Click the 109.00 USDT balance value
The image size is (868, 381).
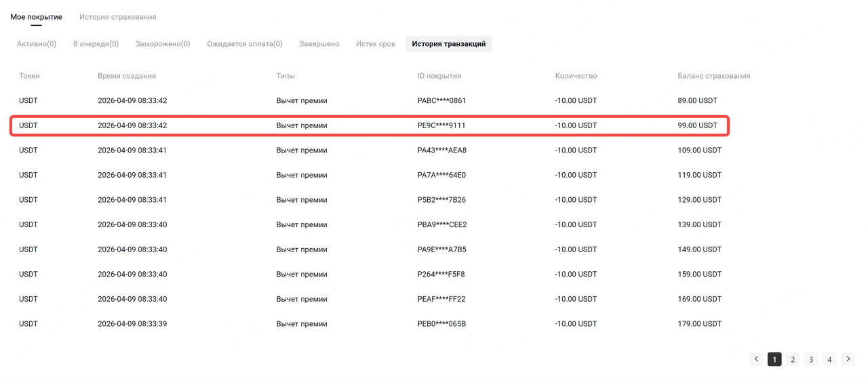tap(700, 150)
